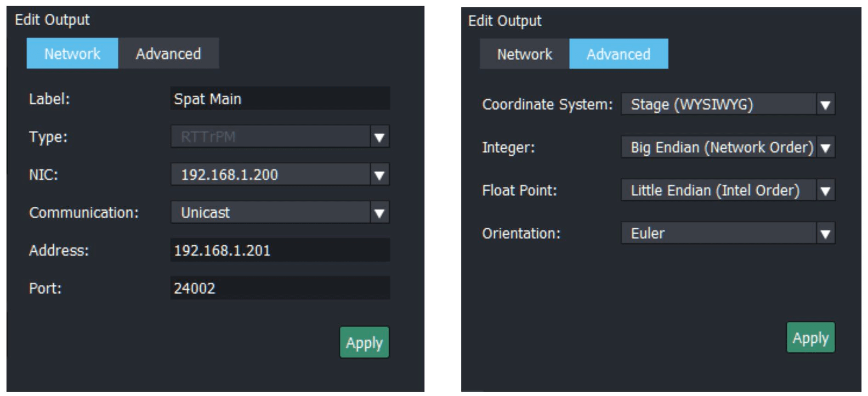Viewport: 868px width, 396px height.
Task: Click the Communication dropdown arrow
Action: [380, 213]
